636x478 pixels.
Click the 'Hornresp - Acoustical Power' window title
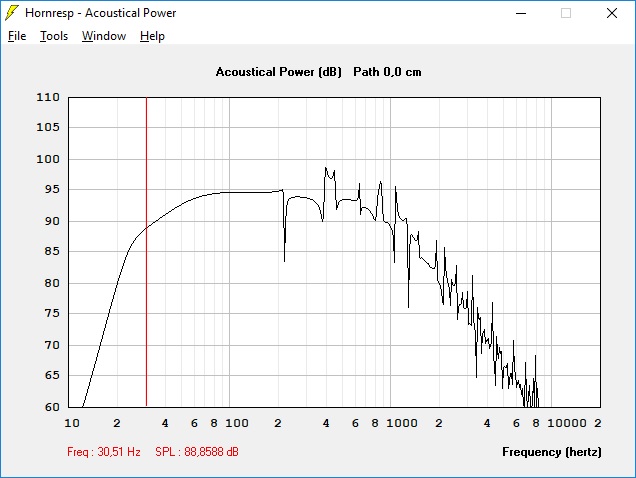pyautogui.click(x=101, y=13)
